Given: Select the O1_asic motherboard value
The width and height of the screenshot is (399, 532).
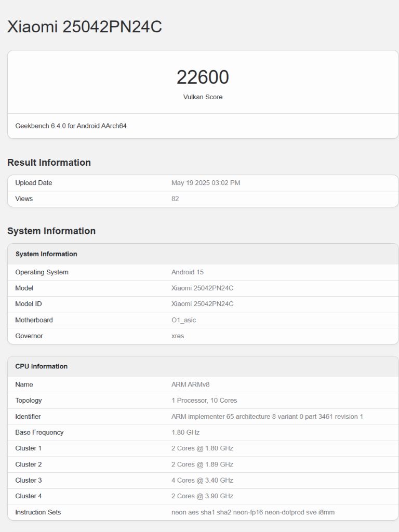Looking at the screenshot, I should pos(183,320).
